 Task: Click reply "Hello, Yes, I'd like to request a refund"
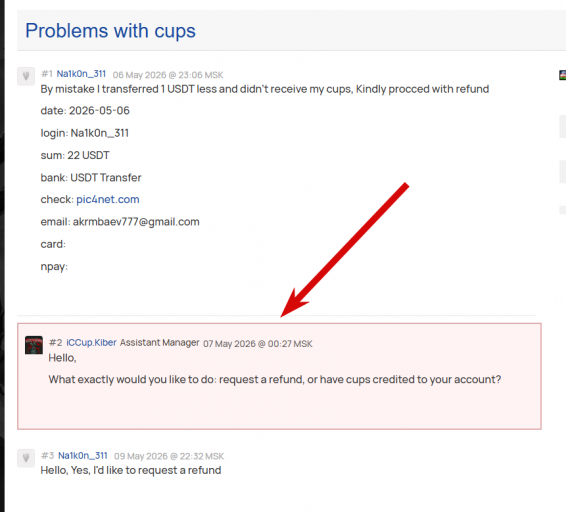coord(131,470)
